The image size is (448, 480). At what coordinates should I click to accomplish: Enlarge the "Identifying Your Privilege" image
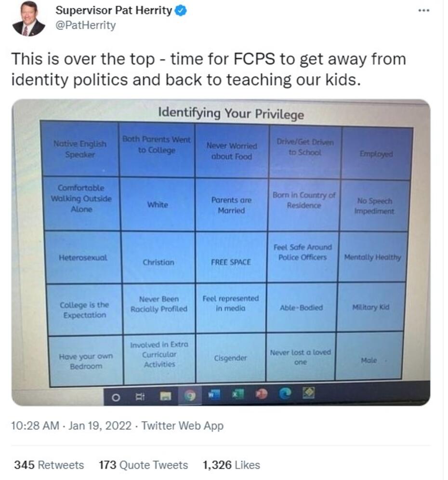[221, 251]
